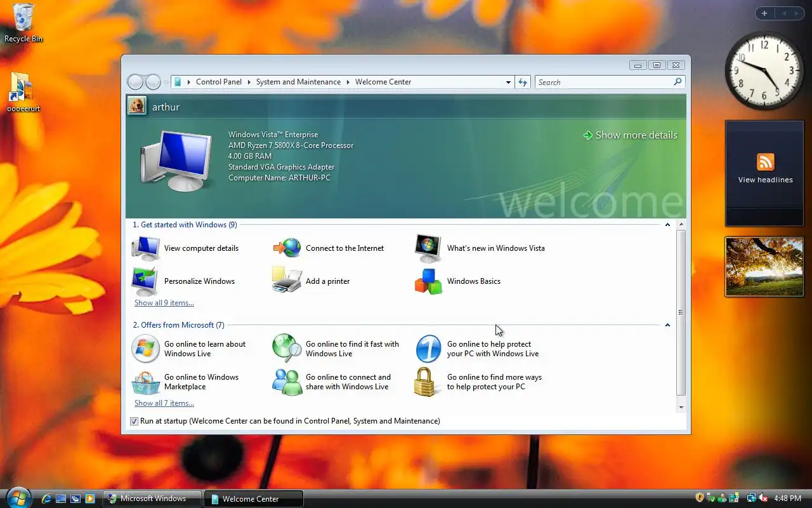Image resolution: width=812 pixels, height=508 pixels.
Task: Collapse Get started with Windows section
Action: click(667, 225)
